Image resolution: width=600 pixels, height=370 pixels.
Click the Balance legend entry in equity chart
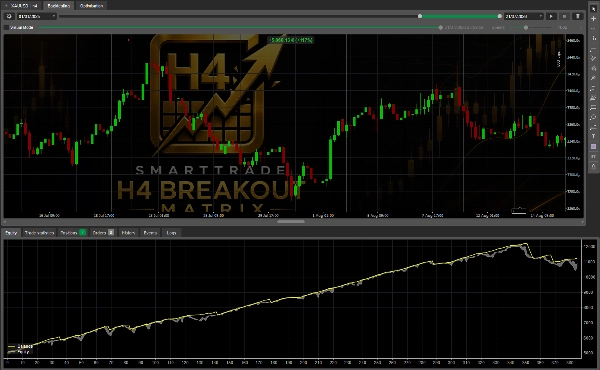click(21, 347)
